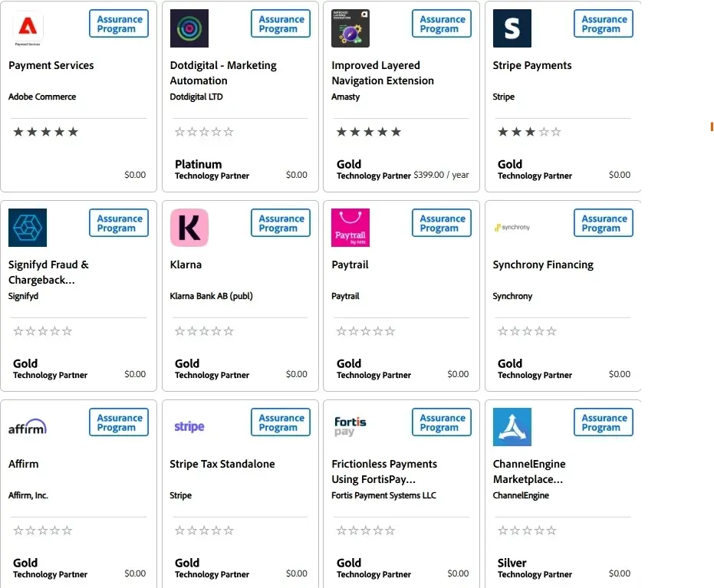Select the Signifyd hexagon logo

point(28,227)
